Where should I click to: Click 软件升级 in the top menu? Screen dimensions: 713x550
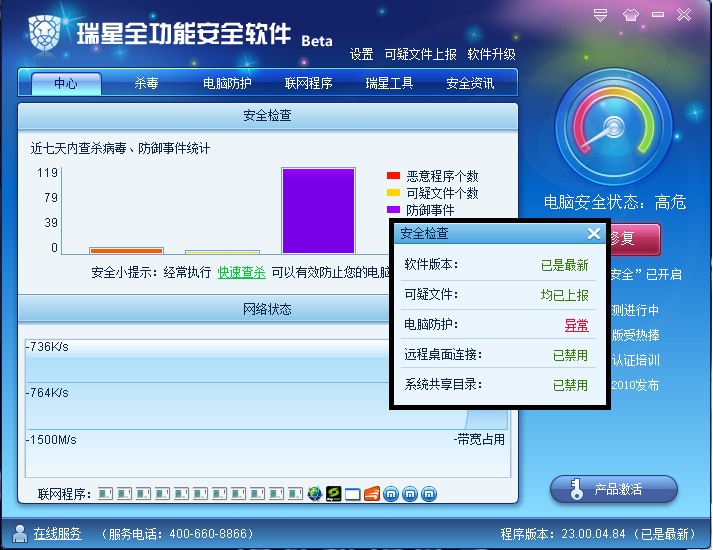492,55
